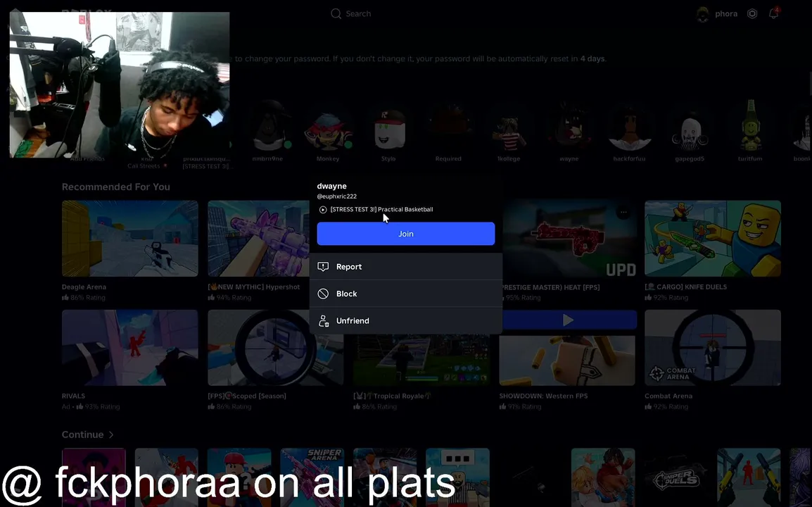Click the Recommended For You heading
Image resolution: width=812 pixels, height=507 pixels.
(116, 187)
